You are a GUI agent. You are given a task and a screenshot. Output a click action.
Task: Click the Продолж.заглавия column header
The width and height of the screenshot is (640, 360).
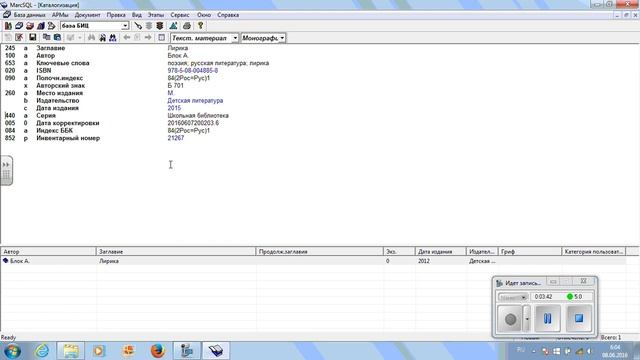pyautogui.click(x=320, y=252)
